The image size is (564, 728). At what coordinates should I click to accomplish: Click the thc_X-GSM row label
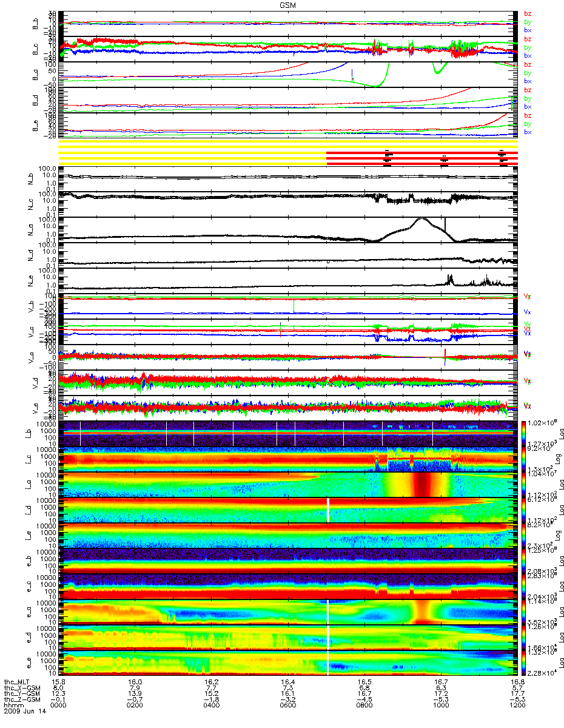[x=22, y=688]
